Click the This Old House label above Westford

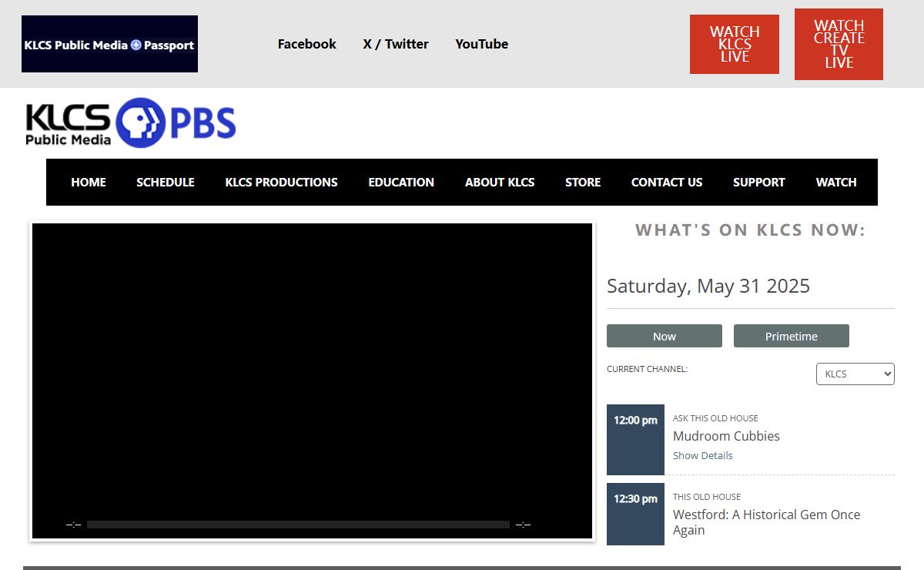click(x=707, y=497)
